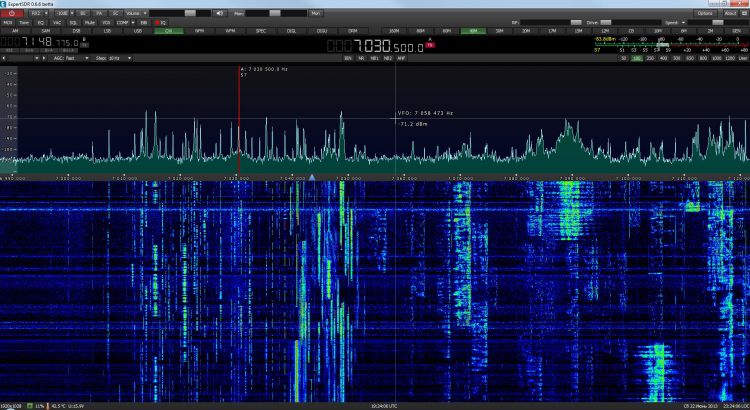
Task: Click the main VFO A 7.030.500.0 frequency display
Action: click(x=375, y=46)
